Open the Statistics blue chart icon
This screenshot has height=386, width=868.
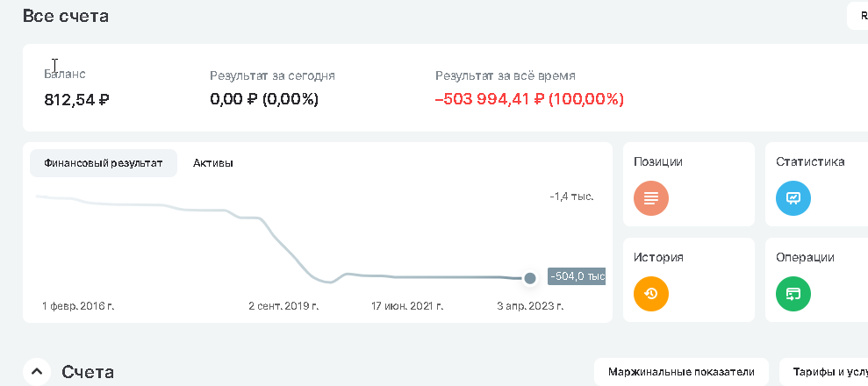click(793, 198)
